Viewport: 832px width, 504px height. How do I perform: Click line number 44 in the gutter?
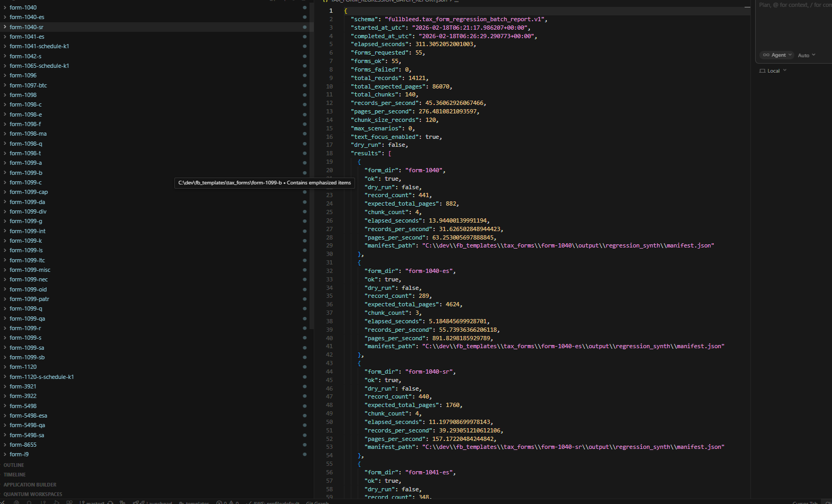(x=329, y=372)
